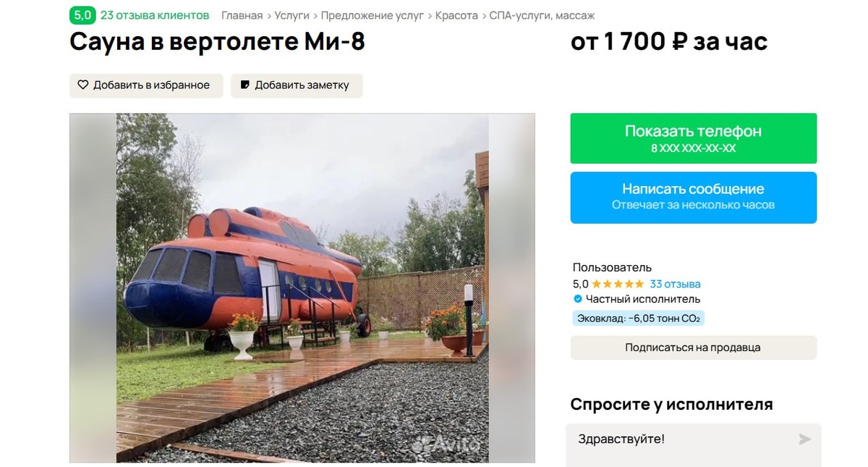This screenshot has height=467, width=868.
Task: Open the seller's 33 отзыва link
Action: point(676,285)
